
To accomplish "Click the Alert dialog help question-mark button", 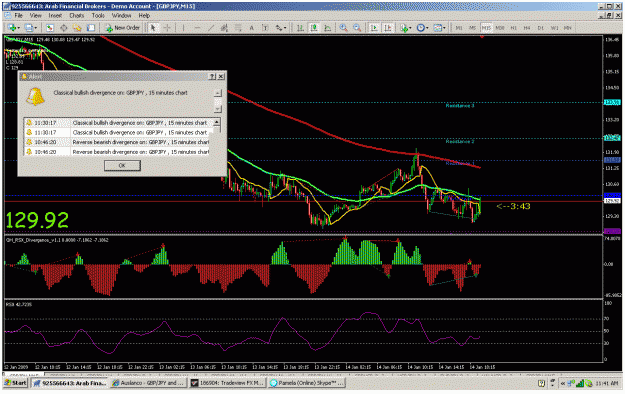I will coord(212,76).
